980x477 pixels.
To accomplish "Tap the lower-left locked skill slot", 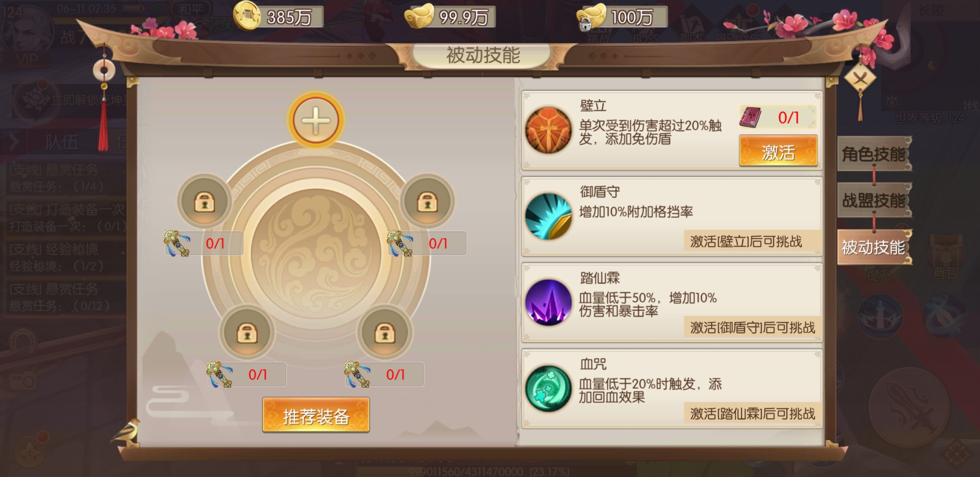I will (247, 332).
